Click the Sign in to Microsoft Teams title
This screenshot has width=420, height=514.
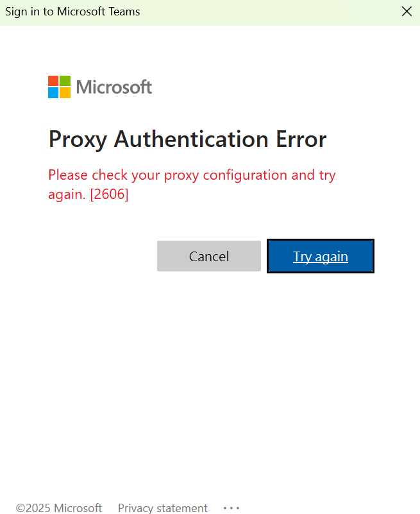pyautogui.click(x=72, y=11)
